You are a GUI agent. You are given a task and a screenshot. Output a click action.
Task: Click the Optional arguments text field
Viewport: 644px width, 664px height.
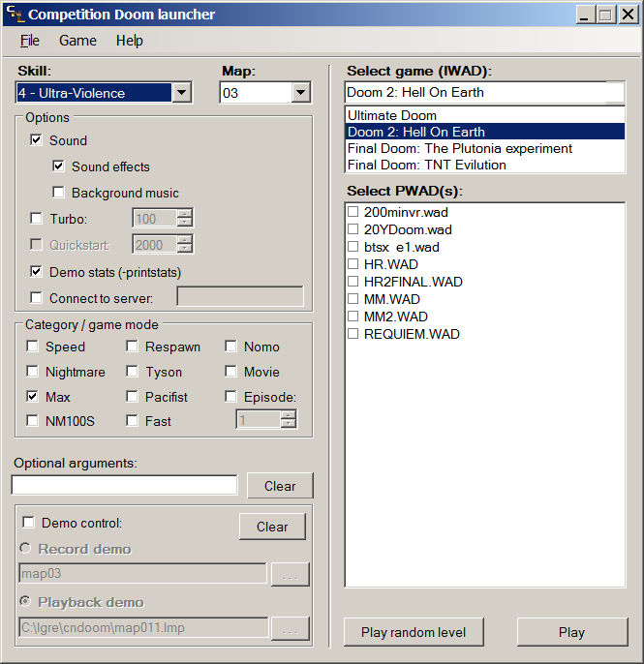click(x=124, y=485)
